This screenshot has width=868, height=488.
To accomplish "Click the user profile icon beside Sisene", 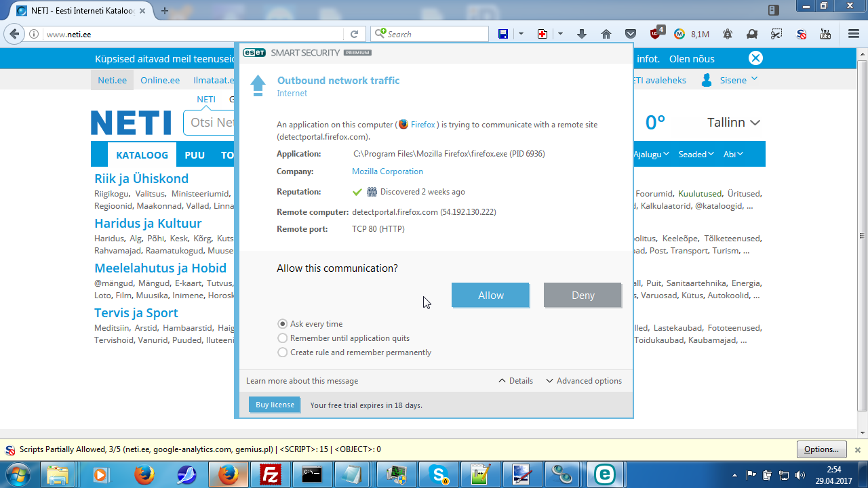I will [707, 80].
